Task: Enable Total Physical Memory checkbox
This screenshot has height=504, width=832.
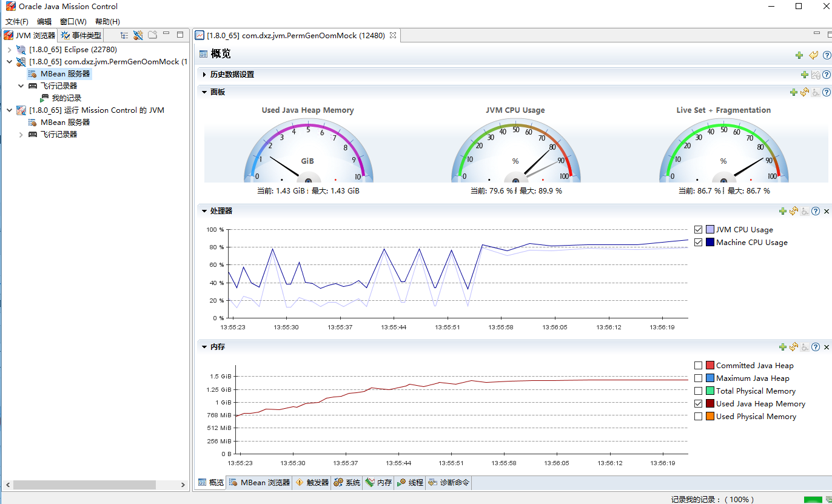Action: (698, 391)
